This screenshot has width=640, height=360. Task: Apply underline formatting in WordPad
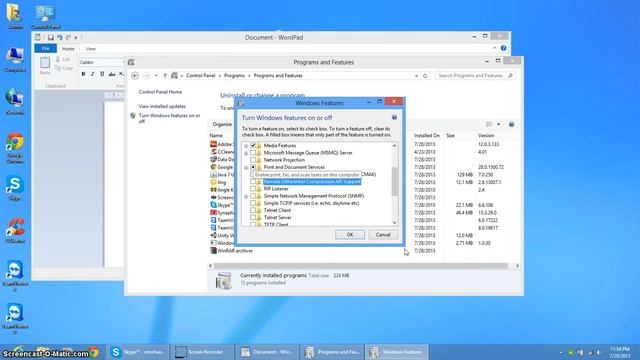point(102,74)
